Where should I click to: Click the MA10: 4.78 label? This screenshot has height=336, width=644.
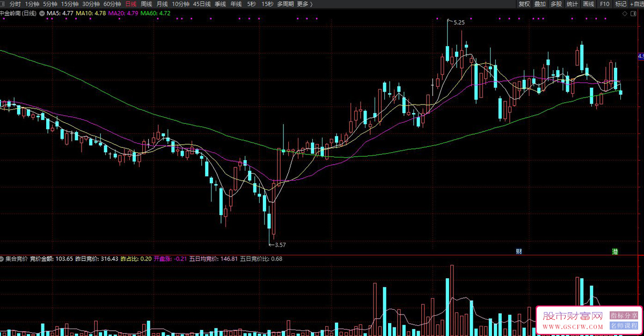pos(91,13)
